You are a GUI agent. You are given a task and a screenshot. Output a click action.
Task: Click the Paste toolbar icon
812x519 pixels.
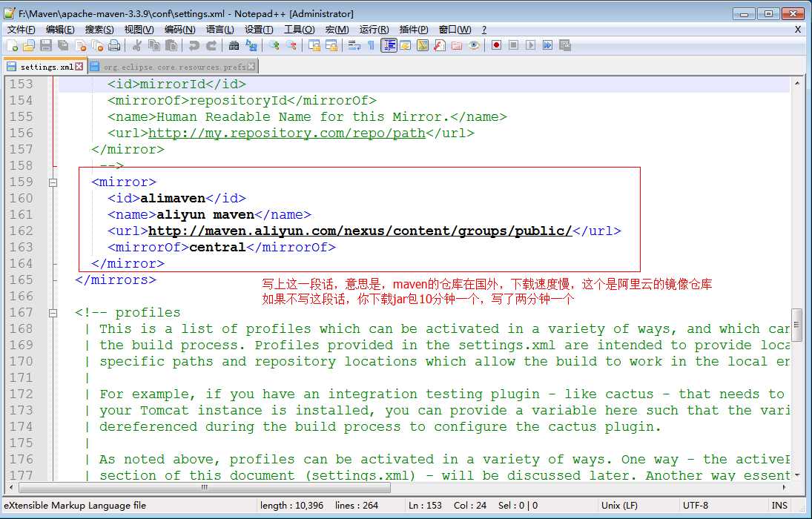coord(171,45)
